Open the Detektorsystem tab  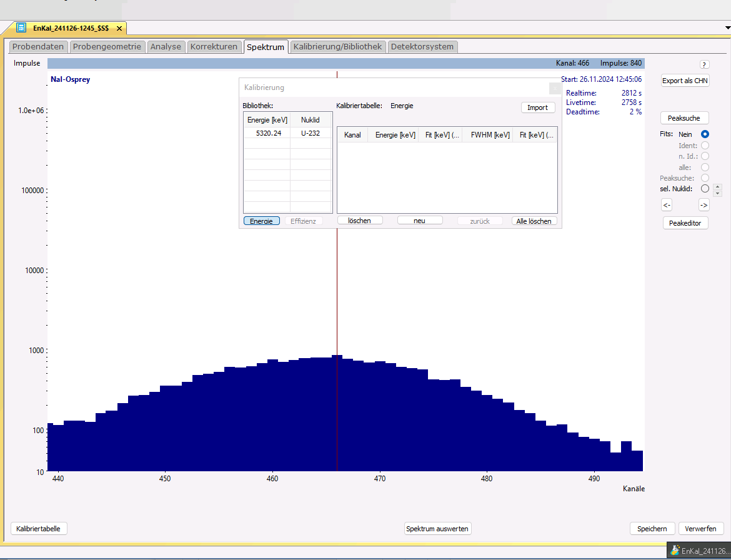[423, 47]
